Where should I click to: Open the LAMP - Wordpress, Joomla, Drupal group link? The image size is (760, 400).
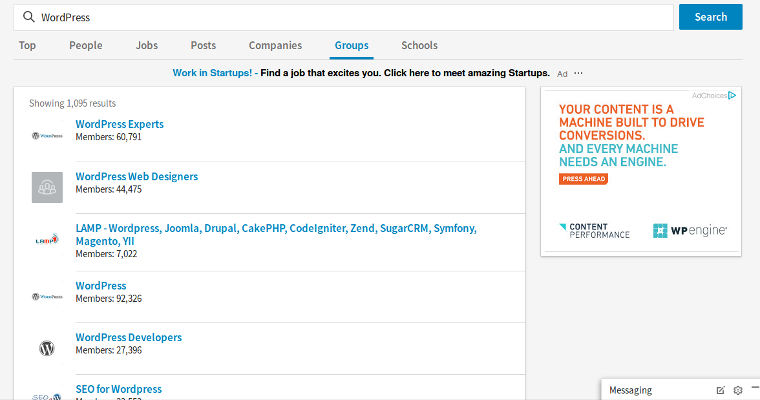pos(276,235)
